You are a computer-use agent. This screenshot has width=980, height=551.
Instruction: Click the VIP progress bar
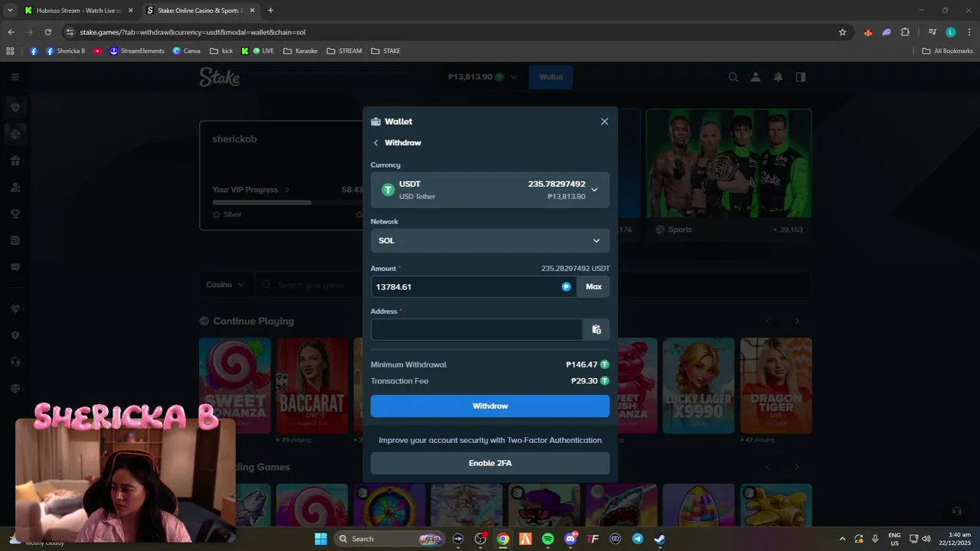coord(287,203)
